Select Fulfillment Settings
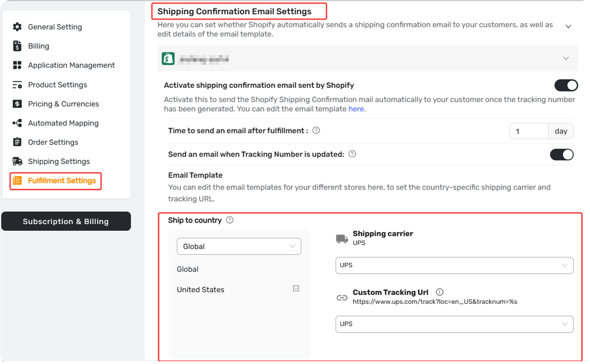Image resolution: width=590 pixels, height=364 pixels. (62, 180)
